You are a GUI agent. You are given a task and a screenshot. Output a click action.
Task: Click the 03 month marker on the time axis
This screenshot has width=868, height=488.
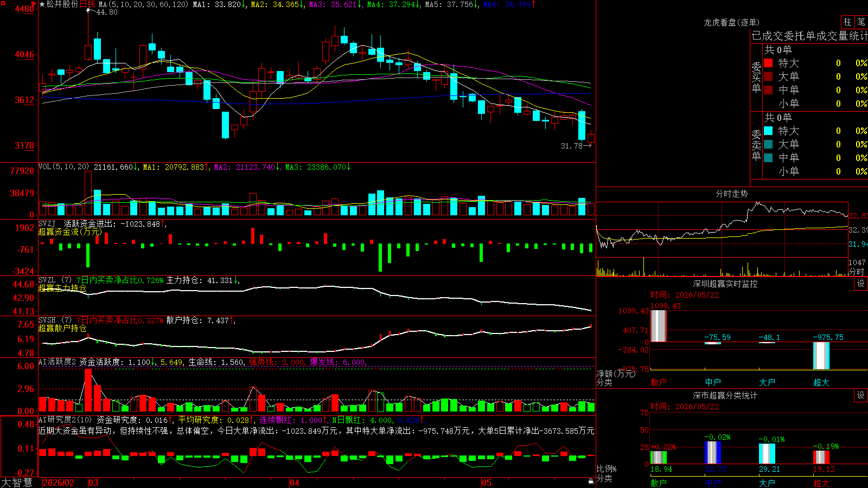click(x=93, y=483)
